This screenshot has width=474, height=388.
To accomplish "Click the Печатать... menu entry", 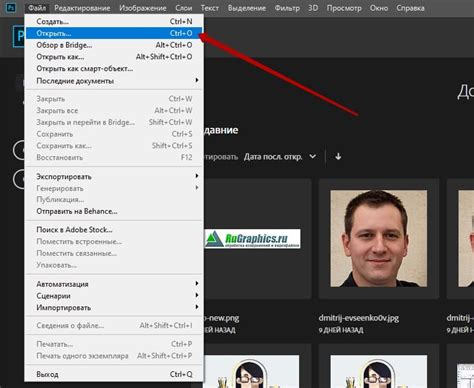I will [114, 344].
